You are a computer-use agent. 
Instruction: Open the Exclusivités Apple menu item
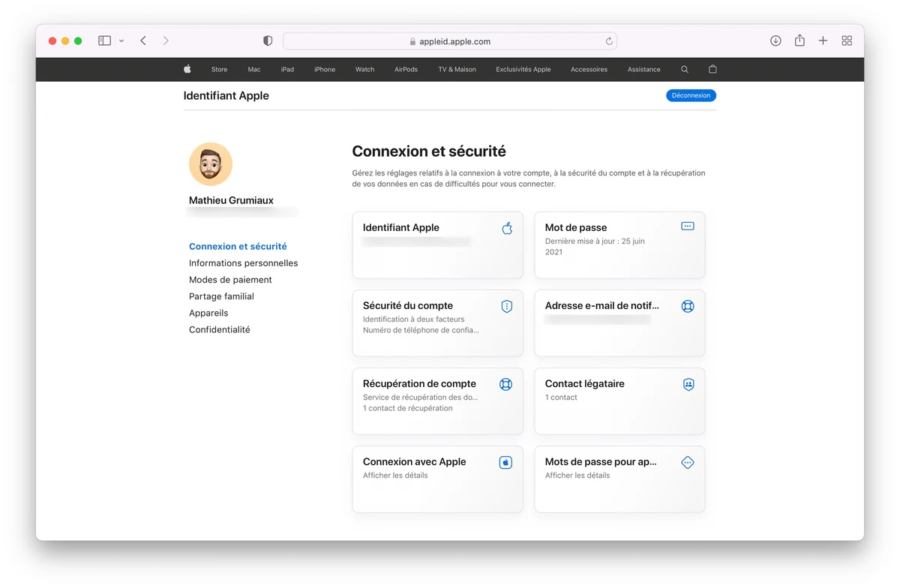pos(523,69)
